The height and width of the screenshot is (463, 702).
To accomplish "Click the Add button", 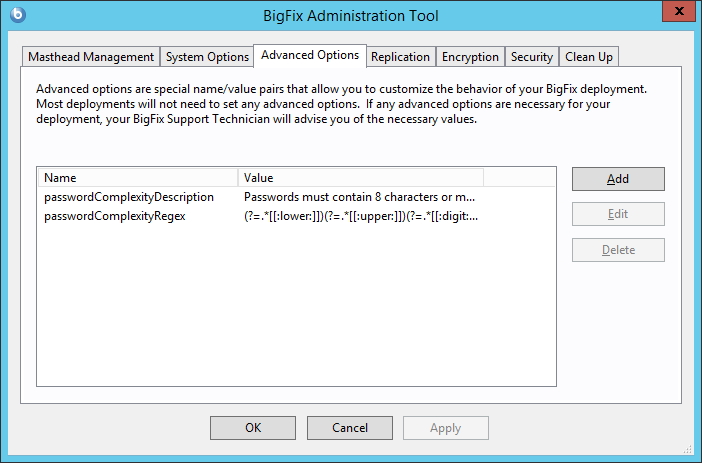I will pyautogui.click(x=618, y=179).
